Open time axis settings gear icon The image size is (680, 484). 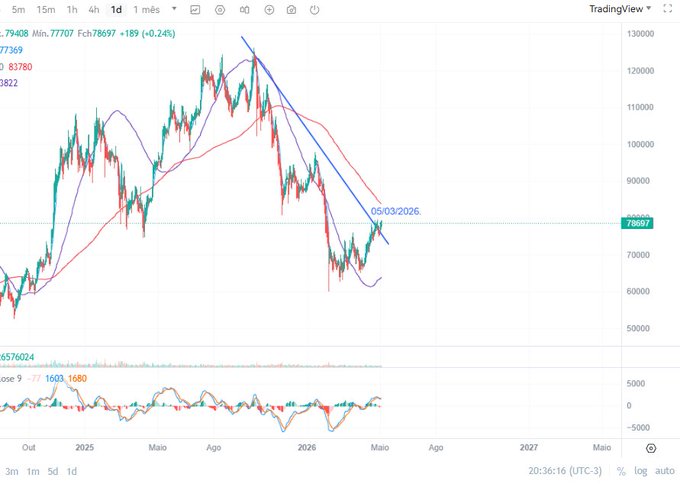click(651, 448)
